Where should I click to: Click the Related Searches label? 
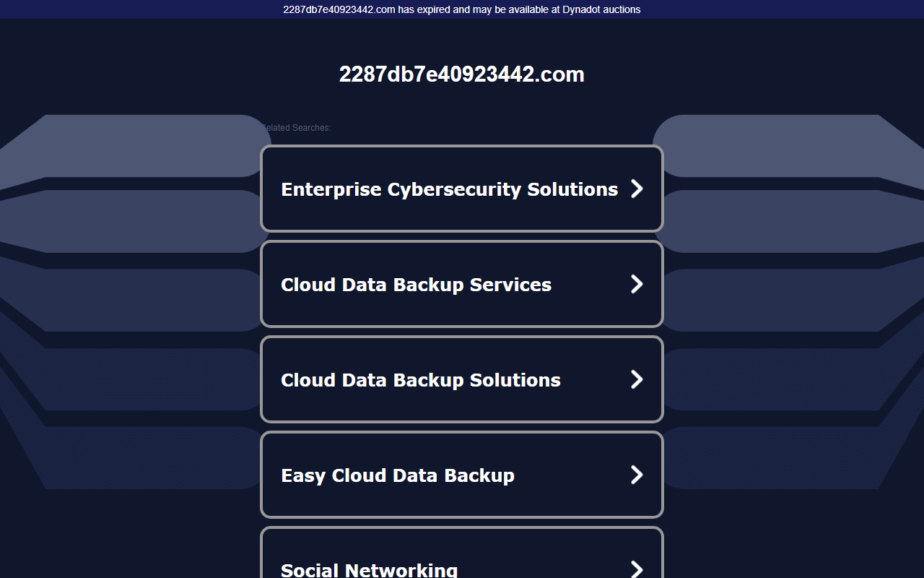[x=295, y=128]
